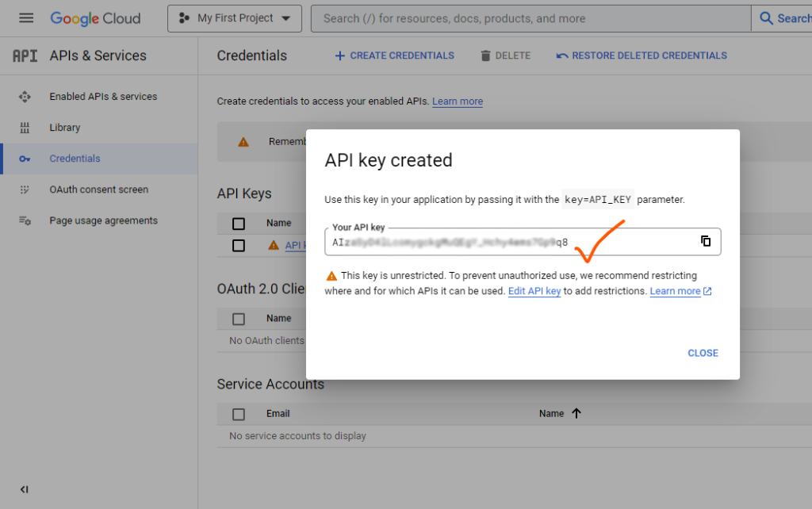
Task: Click the OAuth consent screen icon
Action: [25, 190]
